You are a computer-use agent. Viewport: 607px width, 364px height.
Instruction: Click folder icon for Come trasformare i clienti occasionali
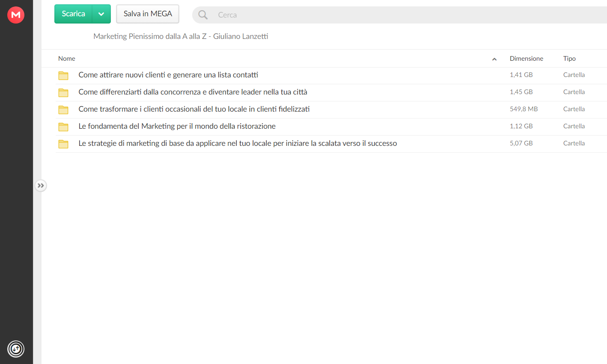point(63,109)
